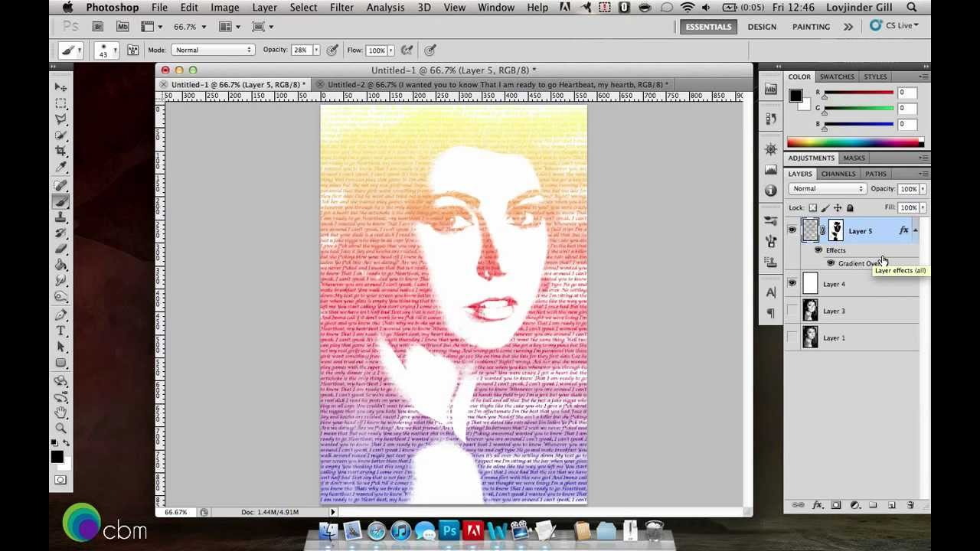
Task: Select the Rectangular Marquee tool
Action: [60, 103]
